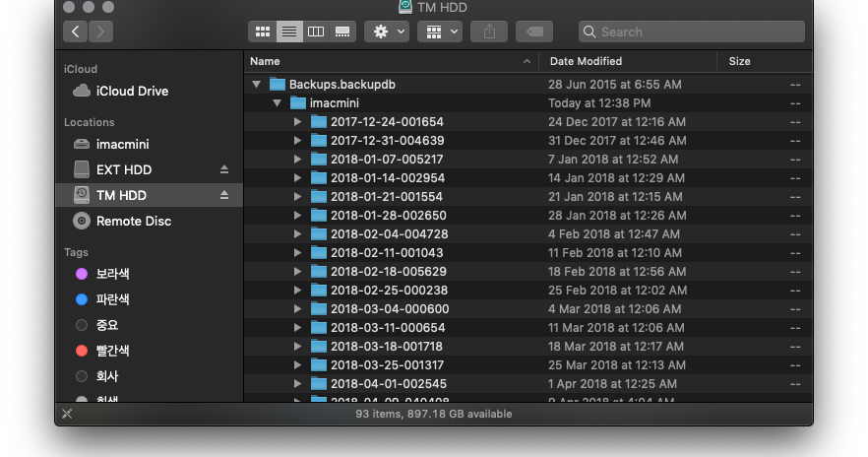Click the purple 보라색 tag
Screen dimensions: 868x457
click(149, 274)
